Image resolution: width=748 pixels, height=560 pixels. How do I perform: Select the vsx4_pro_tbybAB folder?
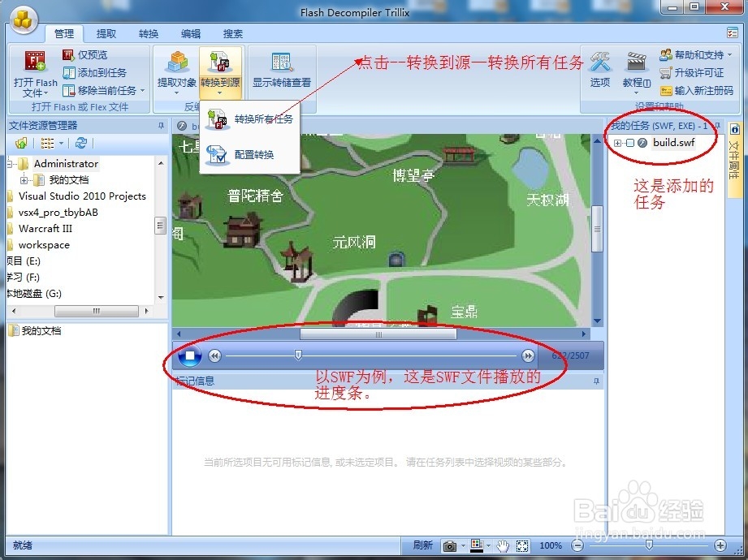tap(58, 213)
